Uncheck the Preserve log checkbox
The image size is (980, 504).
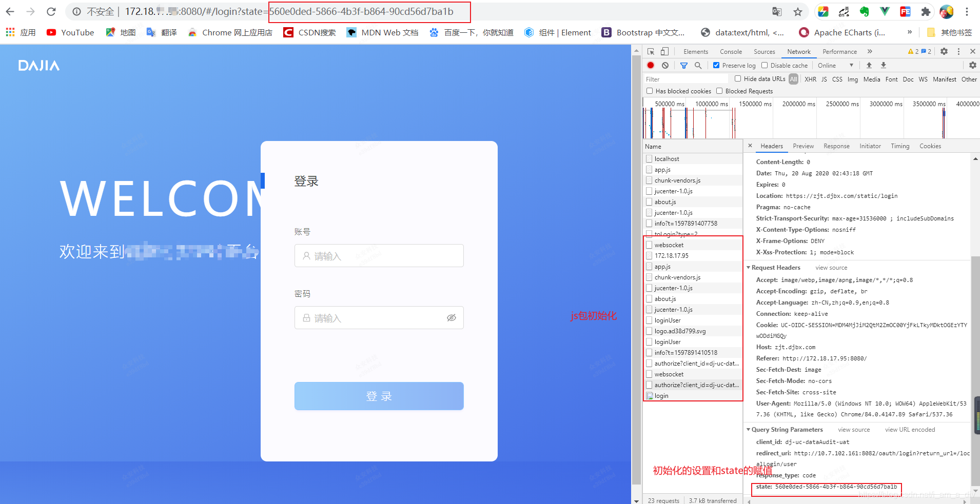tap(716, 65)
